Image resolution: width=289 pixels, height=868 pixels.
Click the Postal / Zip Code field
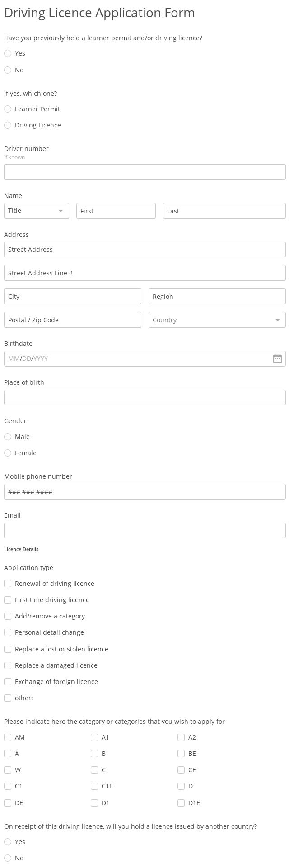(72, 320)
